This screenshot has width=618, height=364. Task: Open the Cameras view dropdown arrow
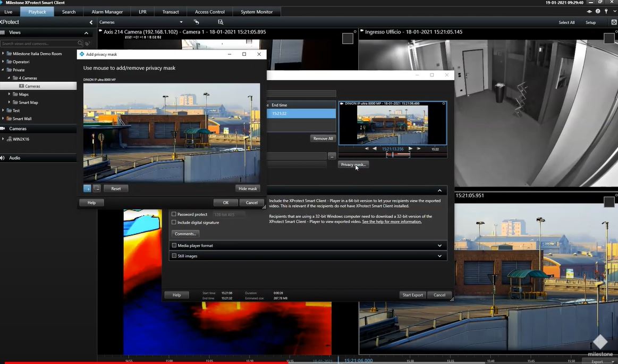click(x=181, y=22)
